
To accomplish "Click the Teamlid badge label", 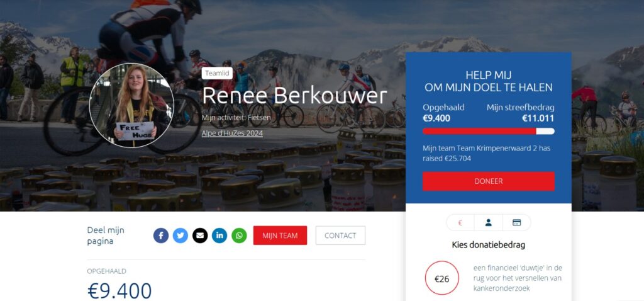I will click(217, 73).
